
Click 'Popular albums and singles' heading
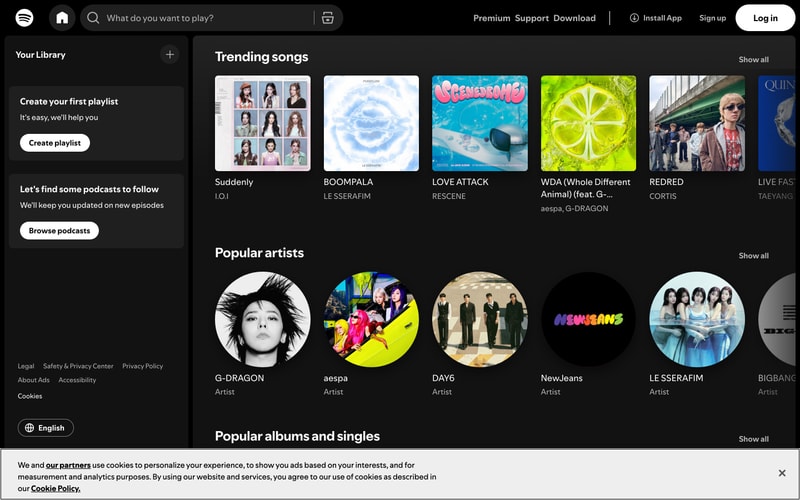[297, 436]
